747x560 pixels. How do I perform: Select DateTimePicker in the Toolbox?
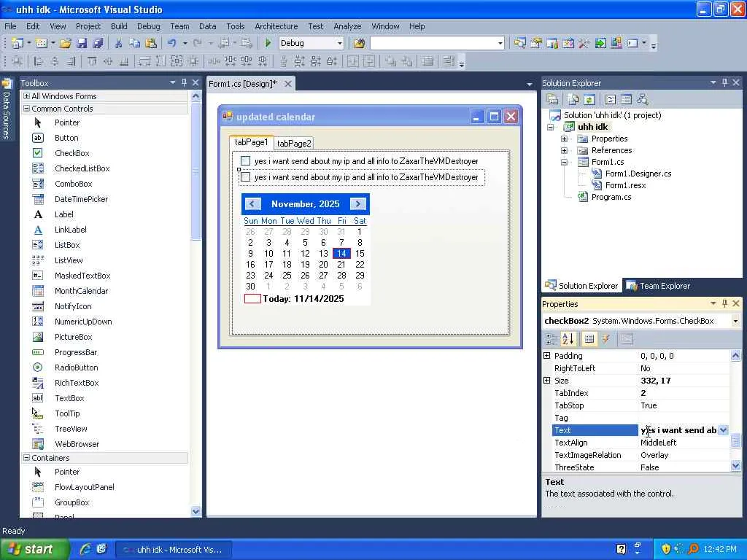[x=81, y=199]
